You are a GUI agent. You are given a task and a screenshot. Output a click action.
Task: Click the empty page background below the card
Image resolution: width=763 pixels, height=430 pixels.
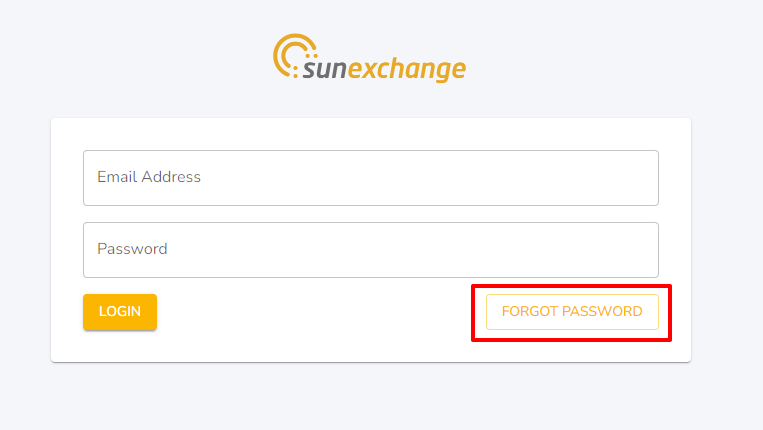point(371,396)
